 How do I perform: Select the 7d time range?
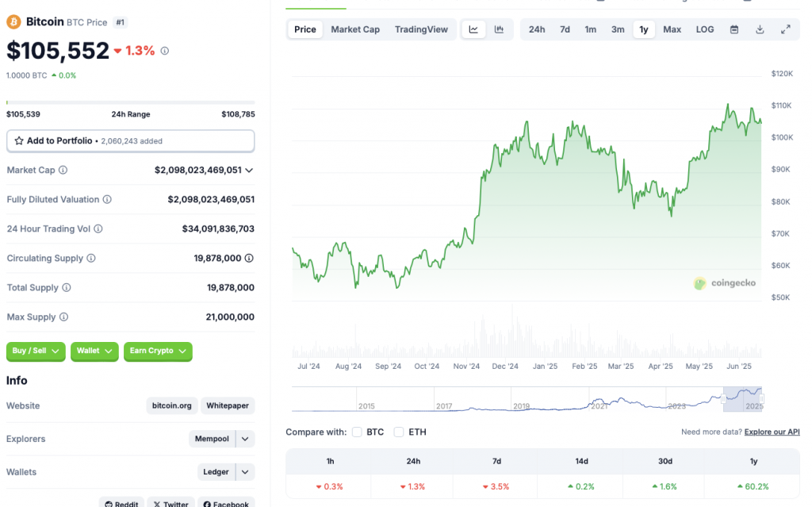tap(565, 29)
